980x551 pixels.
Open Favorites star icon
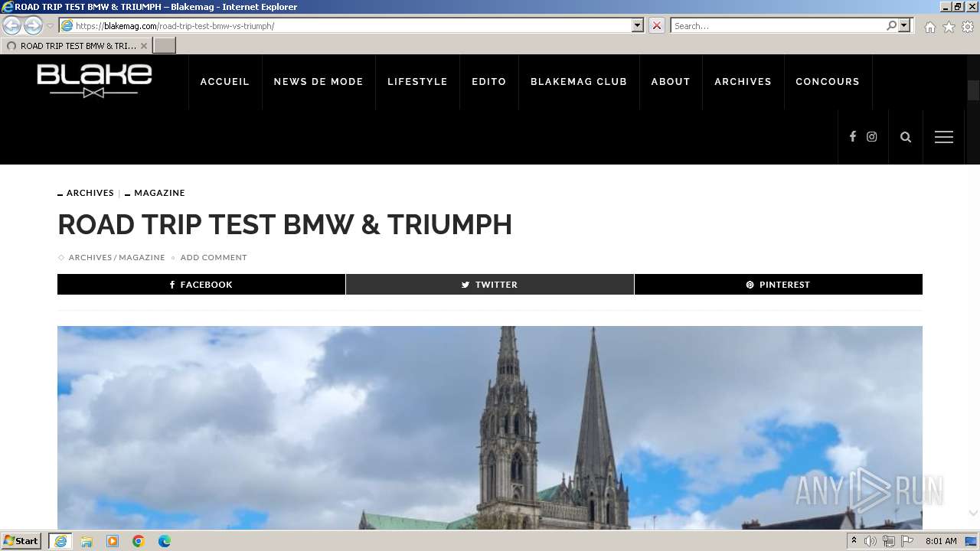949,27
